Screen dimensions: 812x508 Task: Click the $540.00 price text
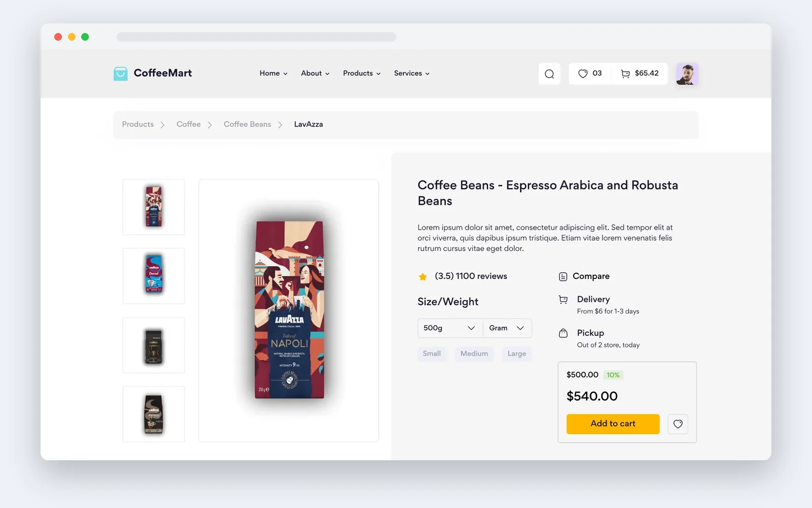tap(592, 396)
